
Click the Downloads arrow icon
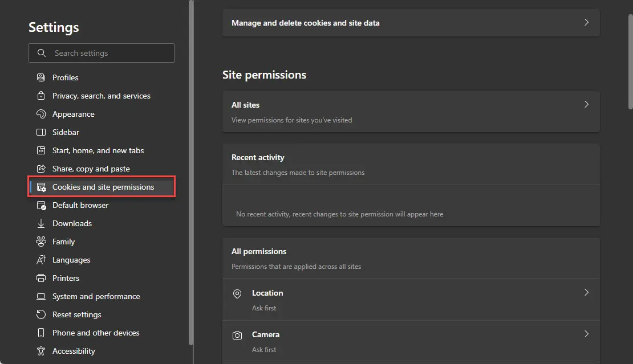pos(40,223)
